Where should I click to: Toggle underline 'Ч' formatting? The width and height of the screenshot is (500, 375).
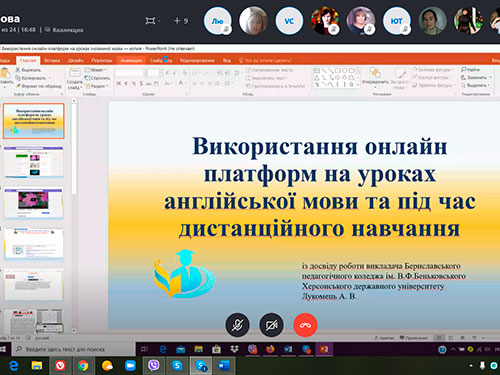(133, 83)
